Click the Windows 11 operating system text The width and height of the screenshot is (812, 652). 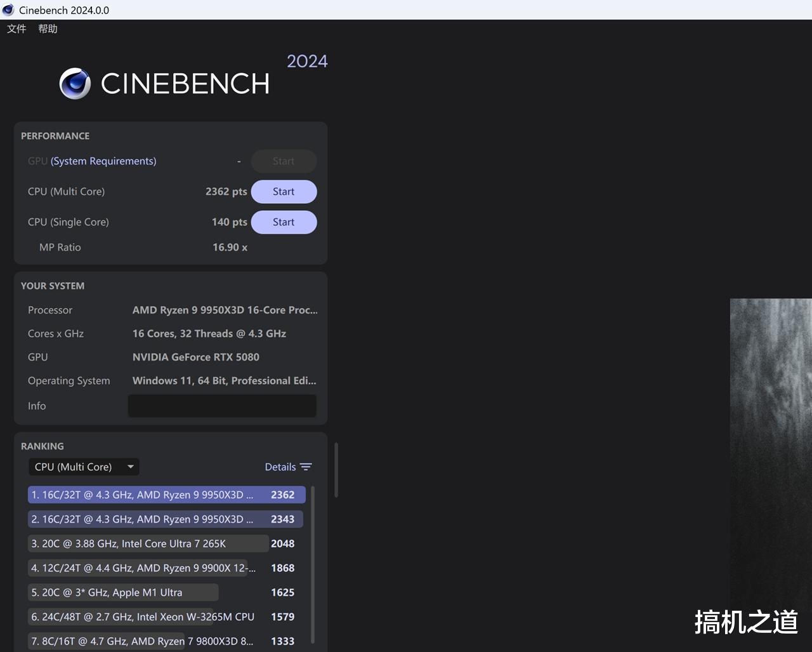[225, 380]
